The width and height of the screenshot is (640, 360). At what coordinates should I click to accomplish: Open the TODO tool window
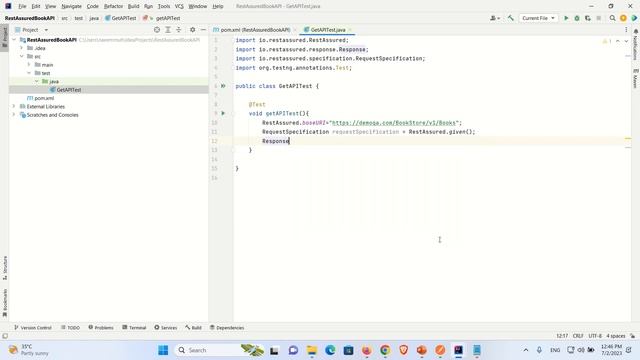coord(70,328)
